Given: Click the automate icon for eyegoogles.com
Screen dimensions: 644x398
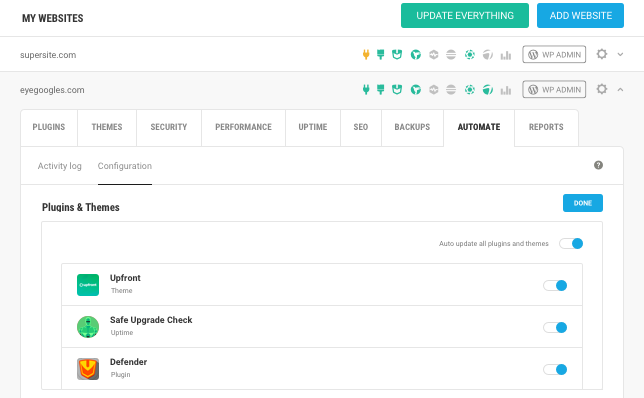Looking at the screenshot, I should (488, 89).
